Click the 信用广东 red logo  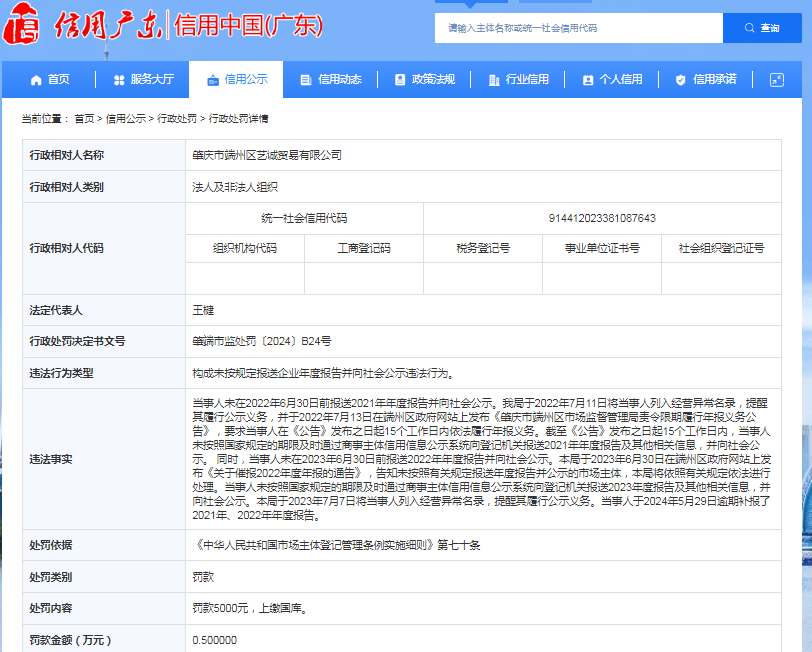[83, 24]
